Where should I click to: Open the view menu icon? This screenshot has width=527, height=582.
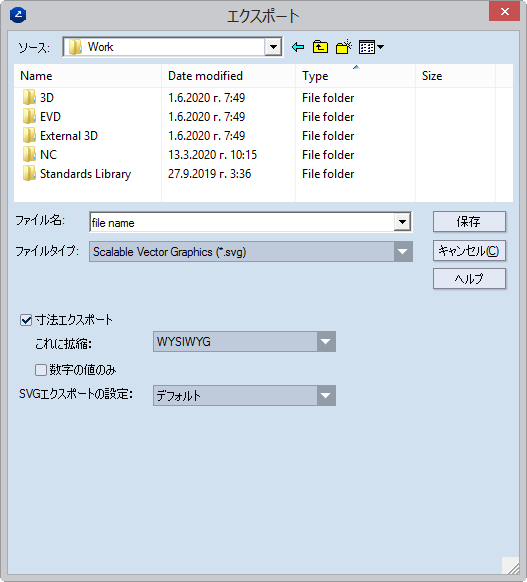click(x=371, y=47)
